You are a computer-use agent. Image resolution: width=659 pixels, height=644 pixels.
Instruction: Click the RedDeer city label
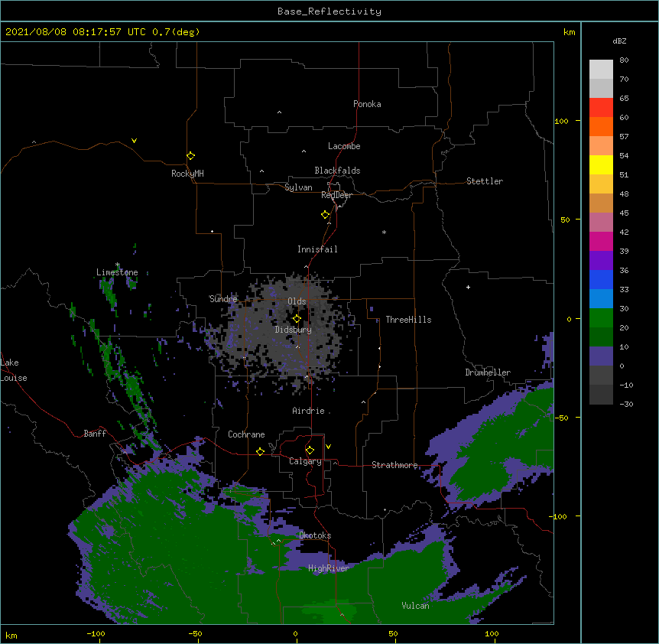pyautogui.click(x=336, y=195)
